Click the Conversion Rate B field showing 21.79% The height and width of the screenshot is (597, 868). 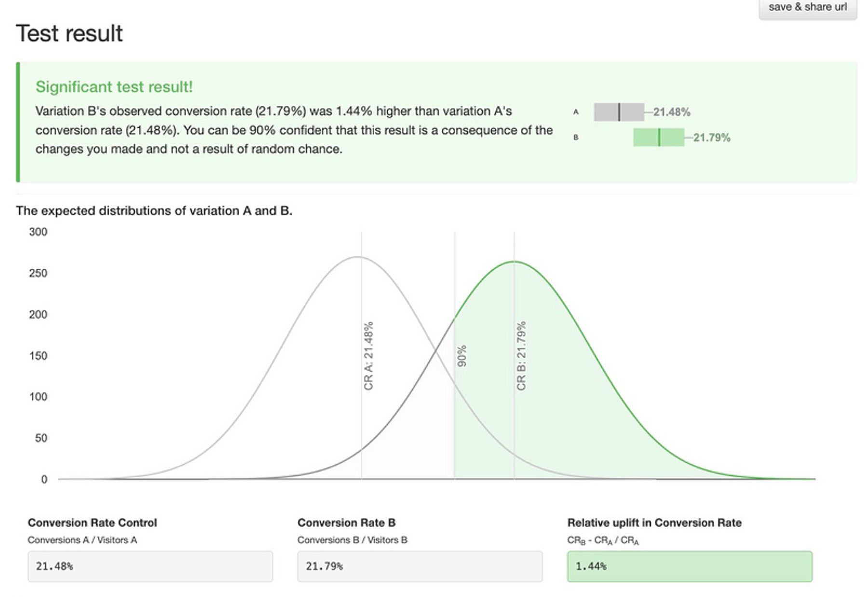(x=420, y=566)
